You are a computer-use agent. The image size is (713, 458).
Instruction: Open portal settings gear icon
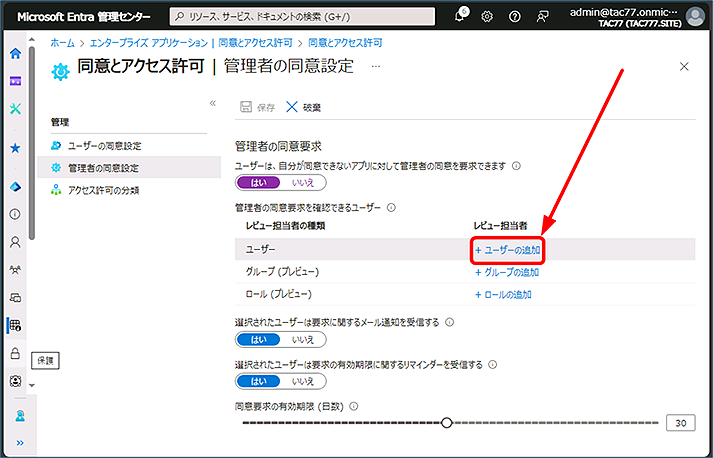487,17
